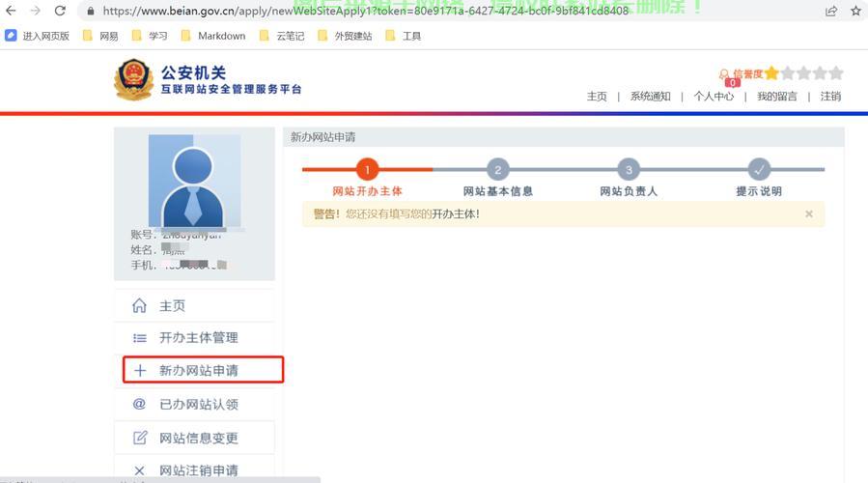Reload the page with refresh icon
Image resolution: width=868 pixels, height=483 pixels.
60,11
